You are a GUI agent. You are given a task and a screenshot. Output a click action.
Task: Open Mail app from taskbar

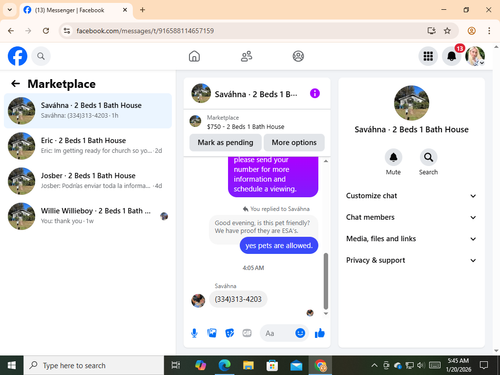[296, 365]
